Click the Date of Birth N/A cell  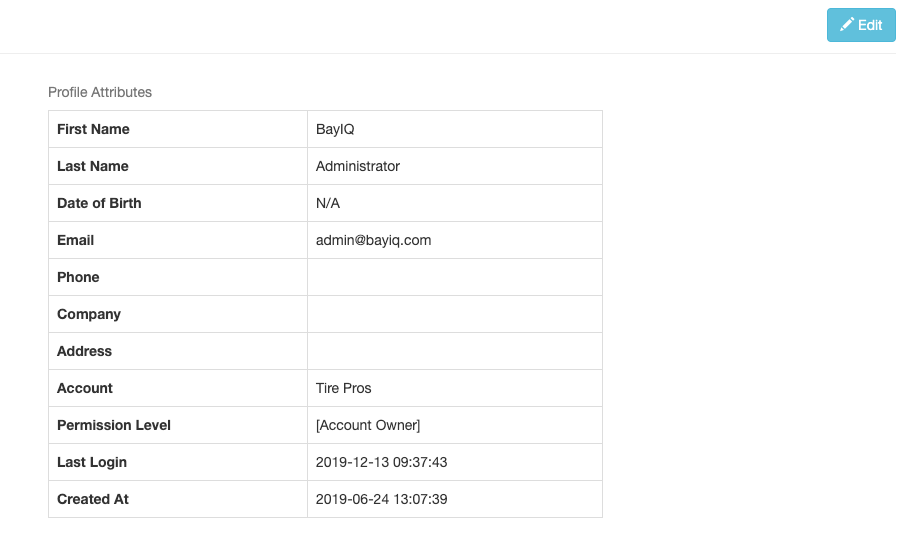point(454,203)
